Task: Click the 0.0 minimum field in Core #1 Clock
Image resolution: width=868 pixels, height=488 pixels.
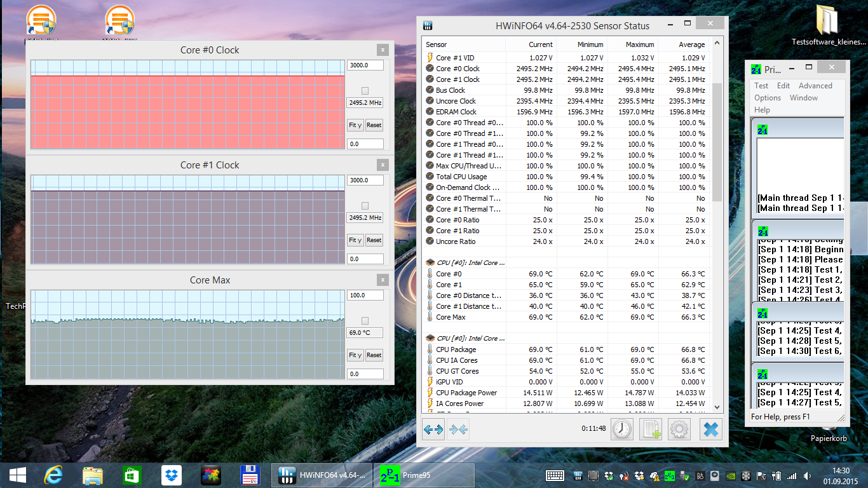Action: pos(365,259)
